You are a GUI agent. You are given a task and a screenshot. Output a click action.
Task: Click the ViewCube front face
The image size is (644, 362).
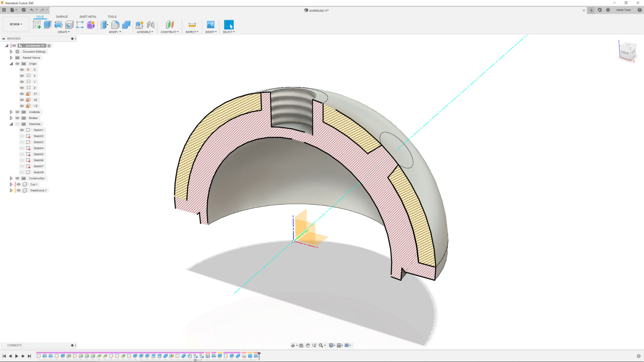click(x=625, y=53)
